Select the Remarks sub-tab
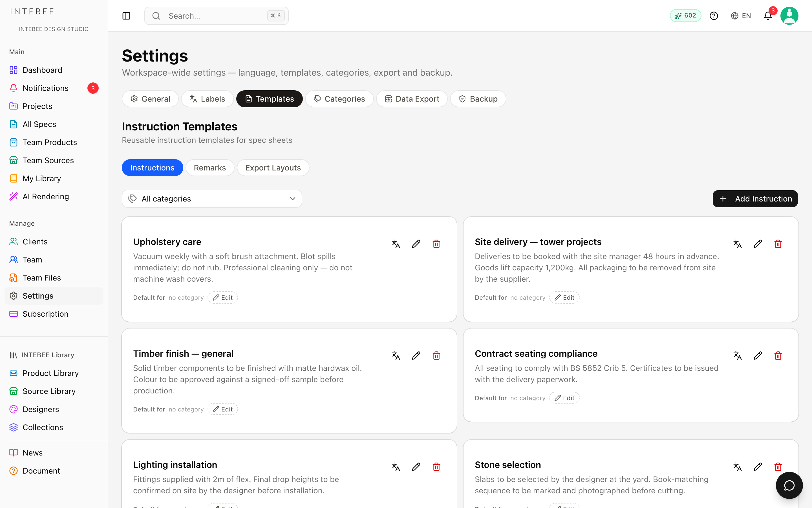This screenshot has width=812, height=508. click(x=210, y=168)
